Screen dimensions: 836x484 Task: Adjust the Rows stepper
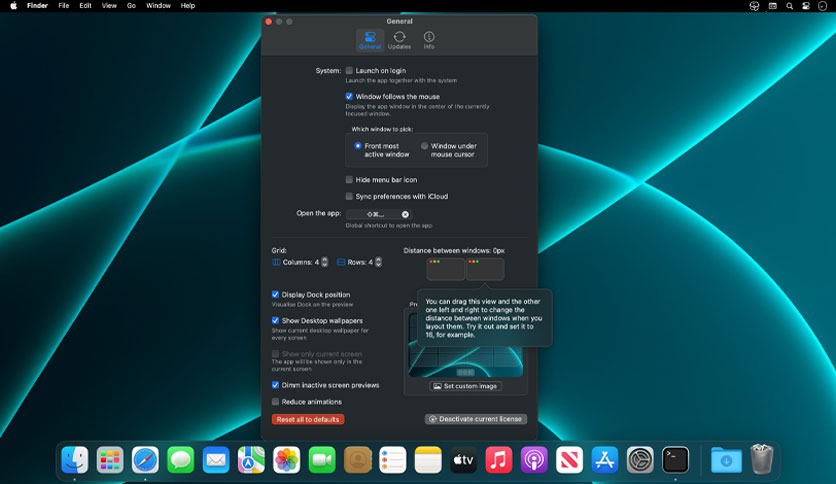pyautogui.click(x=379, y=262)
